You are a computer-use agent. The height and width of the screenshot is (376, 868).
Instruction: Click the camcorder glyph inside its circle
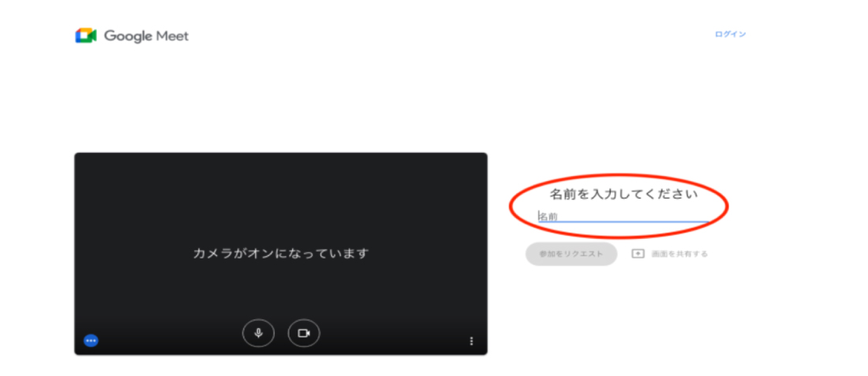point(304,333)
